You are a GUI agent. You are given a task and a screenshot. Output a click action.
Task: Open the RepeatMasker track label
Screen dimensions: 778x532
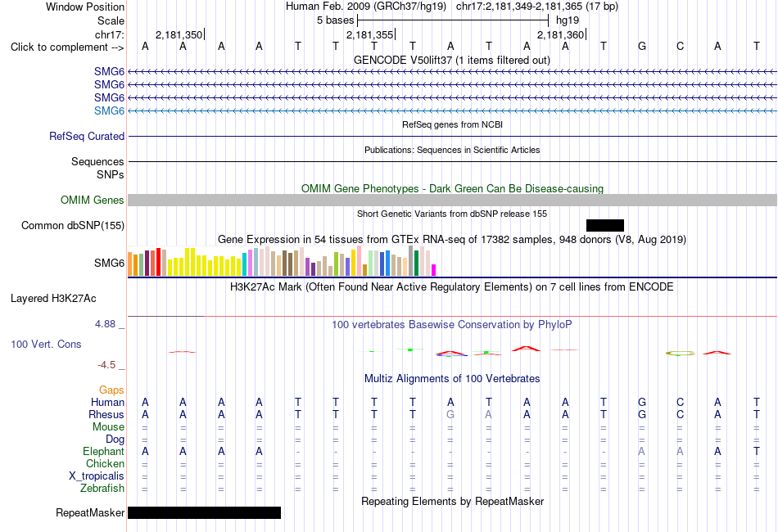[x=90, y=512]
